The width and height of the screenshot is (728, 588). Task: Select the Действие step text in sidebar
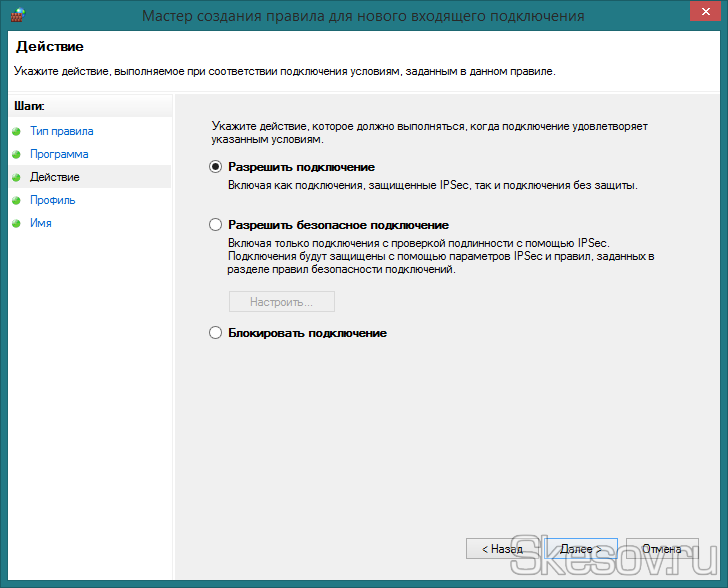(x=55, y=177)
